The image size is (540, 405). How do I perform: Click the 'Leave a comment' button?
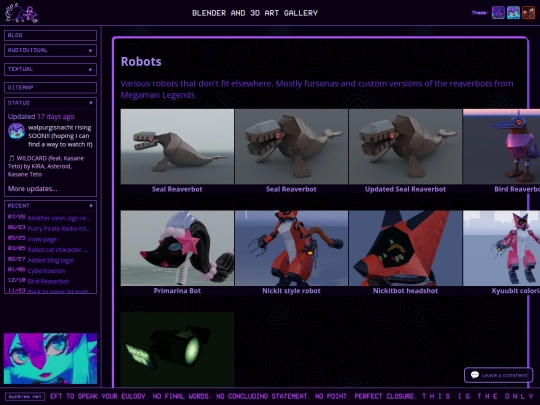point(499,375)
